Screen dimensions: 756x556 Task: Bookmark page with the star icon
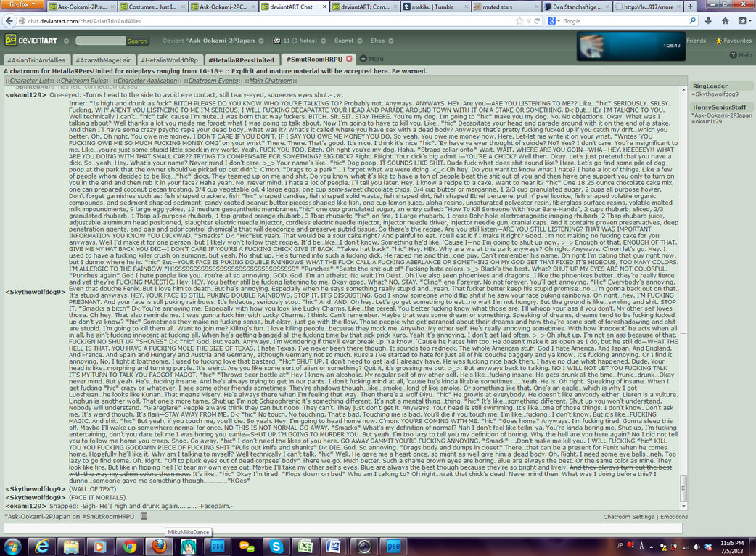tap(519, 21)
